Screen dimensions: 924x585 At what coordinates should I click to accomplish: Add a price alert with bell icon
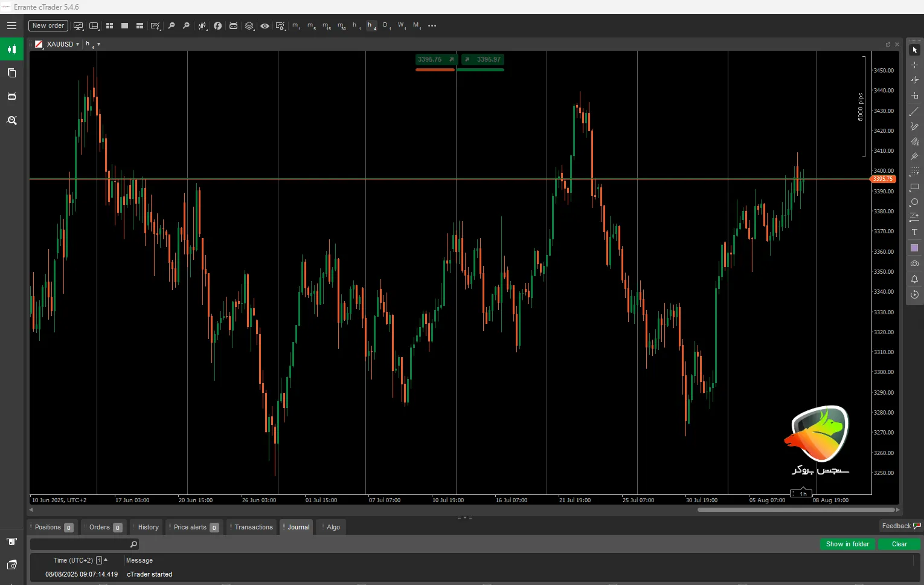click(914, 279)
